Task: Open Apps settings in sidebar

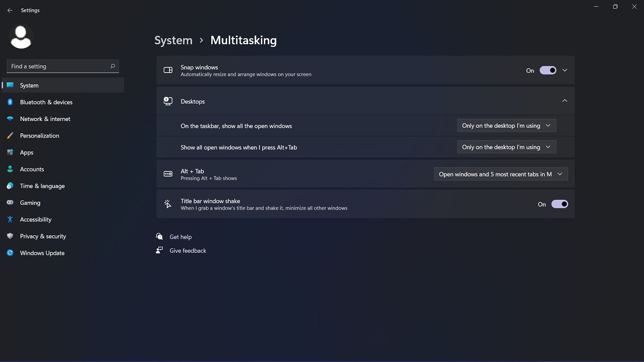Action: tap(27, 152)
